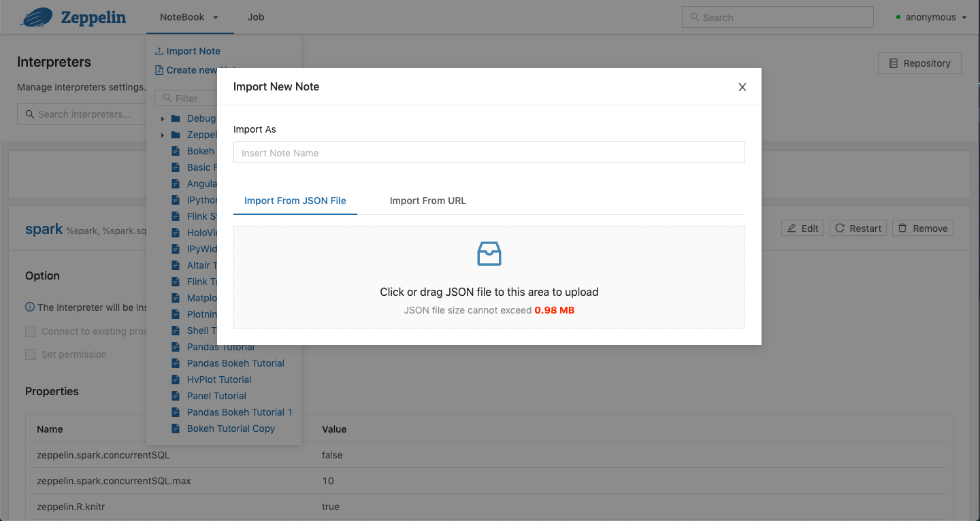Screen dimensions: 980x521
Task: Open the IPython note file icon
Action: pos(176,200)
